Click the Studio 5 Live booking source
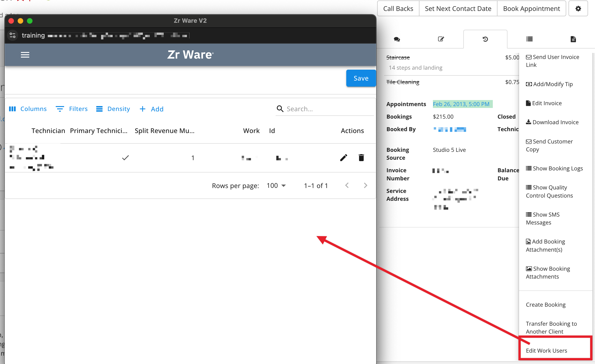Image resolution: width=595 pixels, height=364 pixels. 449,150
